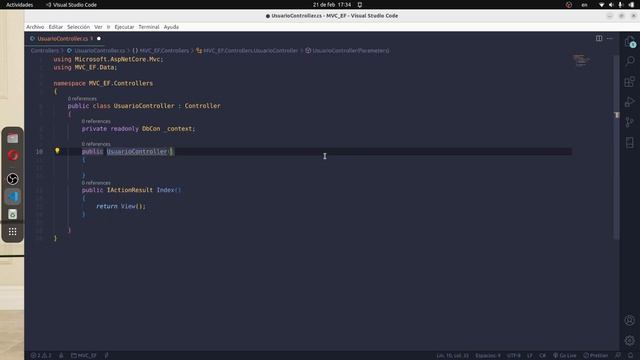Viewport: 640px width, 360px height.
Task: Click UsuarioController(Parameters) breadcrumb
Action: (x=347, y=51)
